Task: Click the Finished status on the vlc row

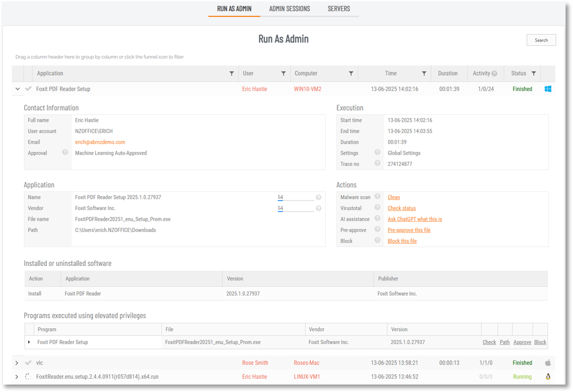Action: (522, 363)
